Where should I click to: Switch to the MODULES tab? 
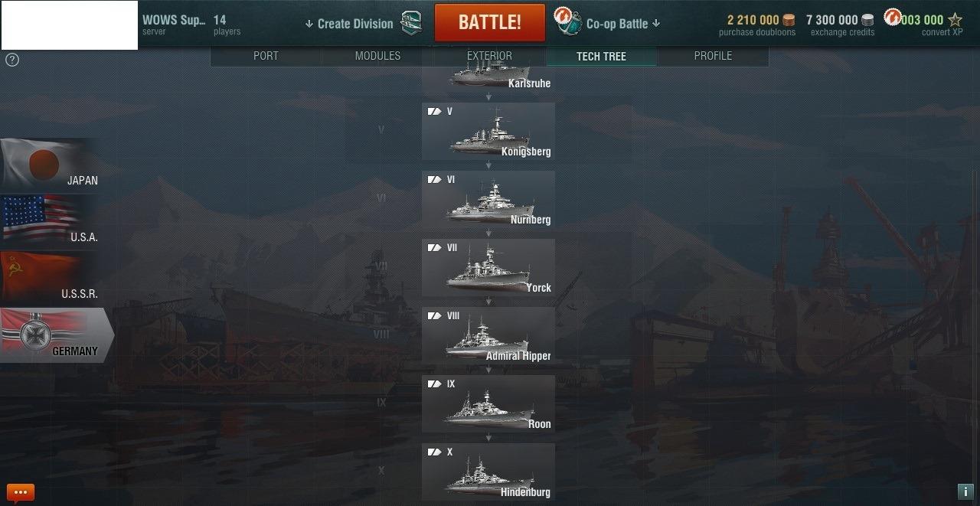pyautogui.click(x=377, y=56)
